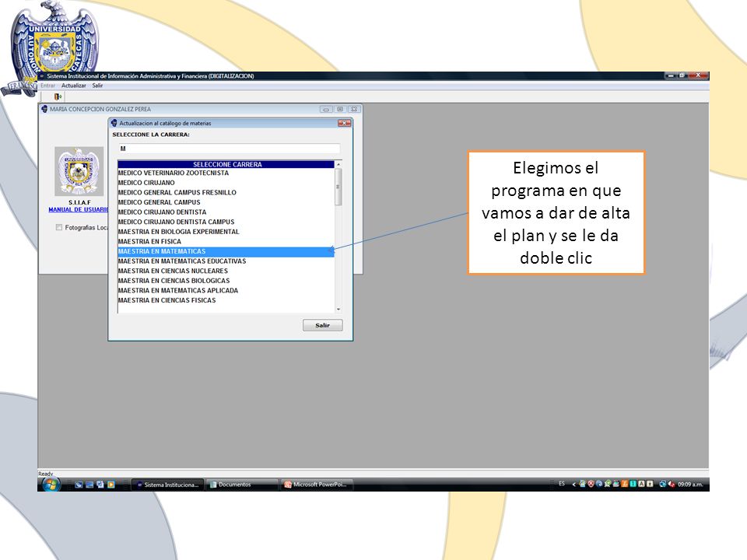Image resolution: width=747 pixels, height=560 pixels.
Task: Click the teal info tray icon
Action: [633, 484]
